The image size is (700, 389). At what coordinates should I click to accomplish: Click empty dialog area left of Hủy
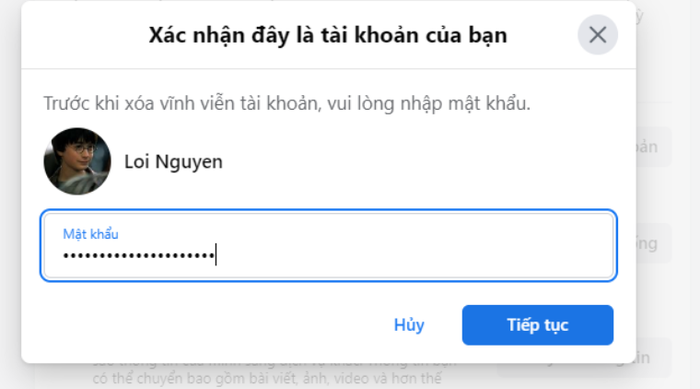point(205,325)
